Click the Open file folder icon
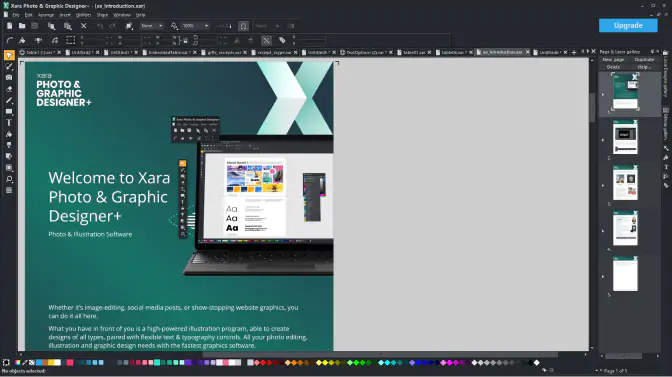Viewport: 672px width, 377px height. pos(22,26)
